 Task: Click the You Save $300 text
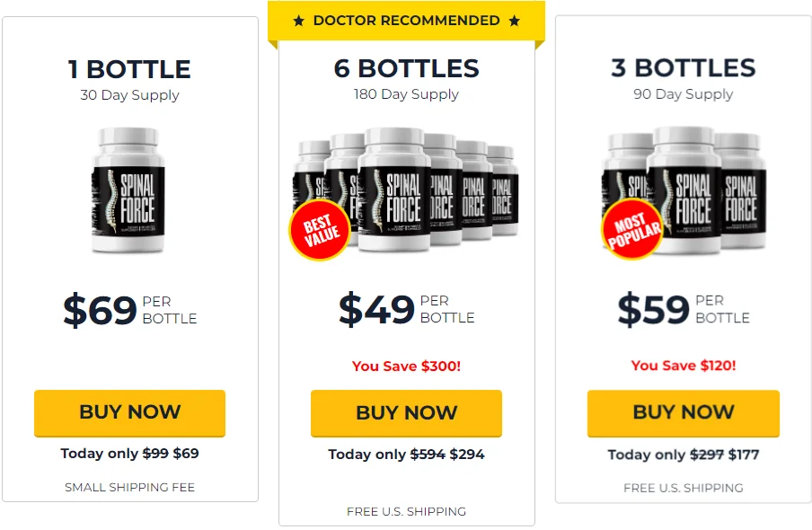(406, 366)
